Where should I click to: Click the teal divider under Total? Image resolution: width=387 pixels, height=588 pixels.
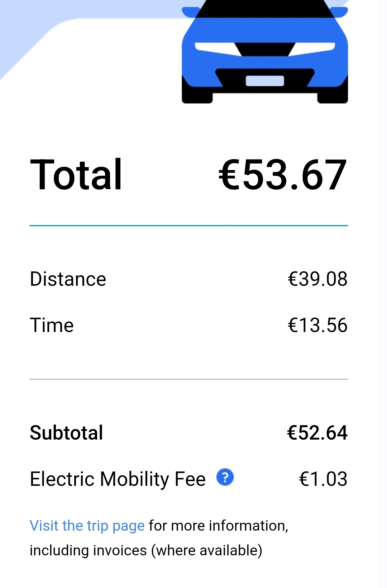click(189, 226)
